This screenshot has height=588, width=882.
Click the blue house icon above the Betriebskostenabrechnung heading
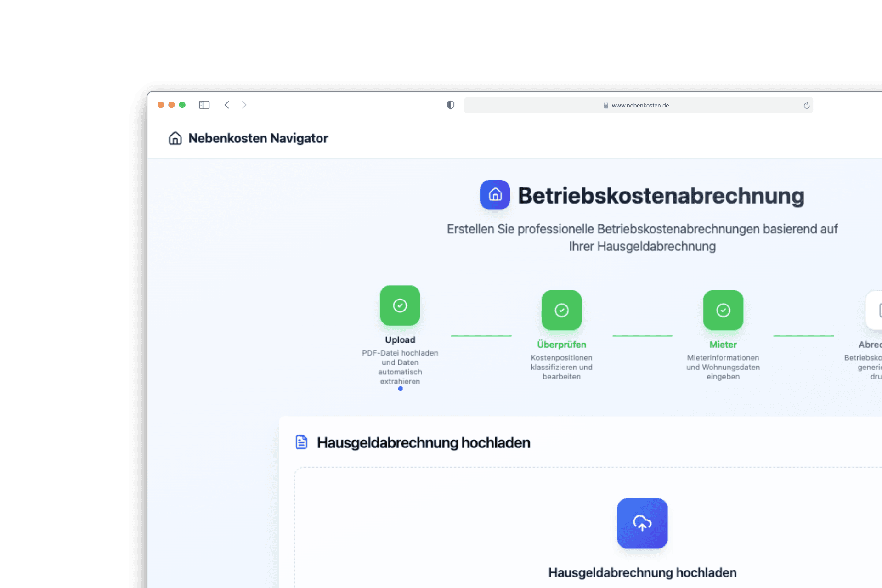click(495, 195)
